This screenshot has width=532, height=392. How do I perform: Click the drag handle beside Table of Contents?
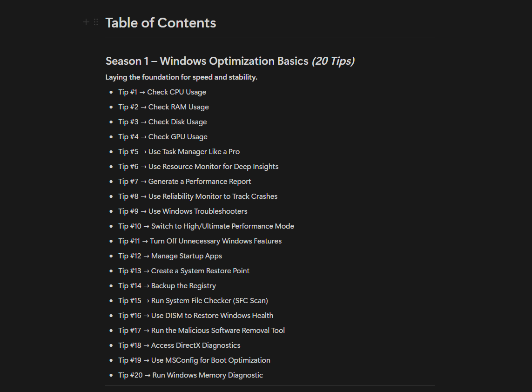click(x=96, y=22)
